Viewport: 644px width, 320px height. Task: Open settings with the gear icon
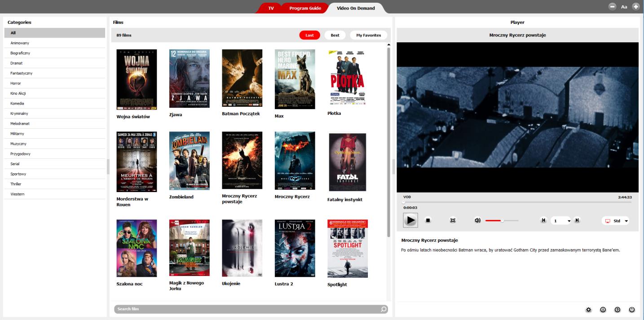(589, 310)
